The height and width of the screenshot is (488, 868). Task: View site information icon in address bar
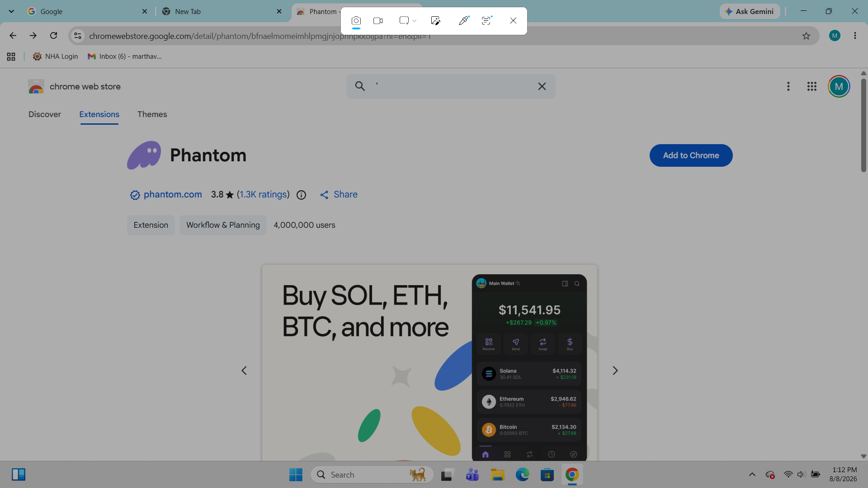(x=78, y=36)
